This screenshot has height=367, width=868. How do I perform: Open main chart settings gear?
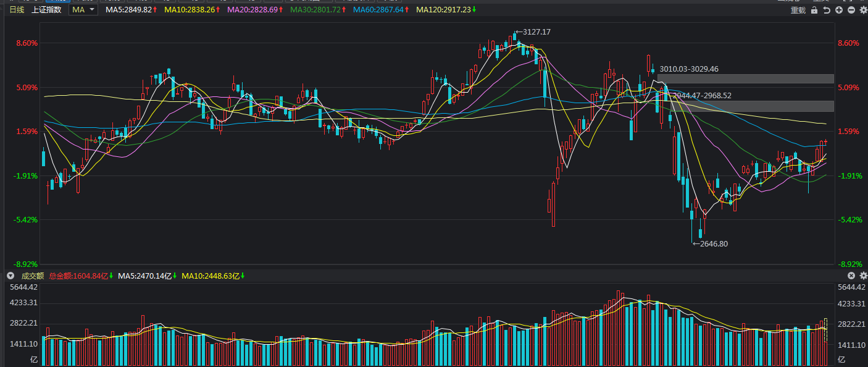click(862, 11)
